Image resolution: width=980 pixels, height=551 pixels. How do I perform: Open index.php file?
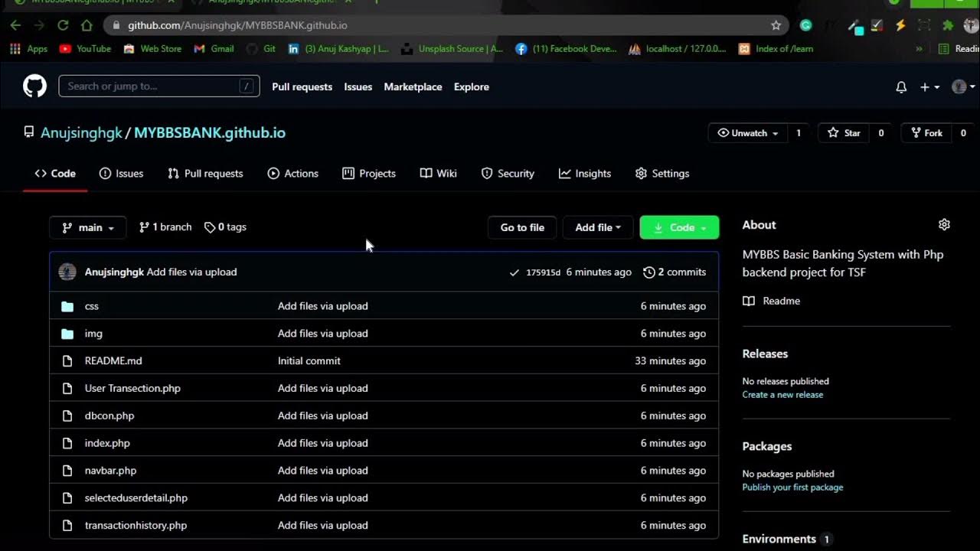tap(107, 443)
